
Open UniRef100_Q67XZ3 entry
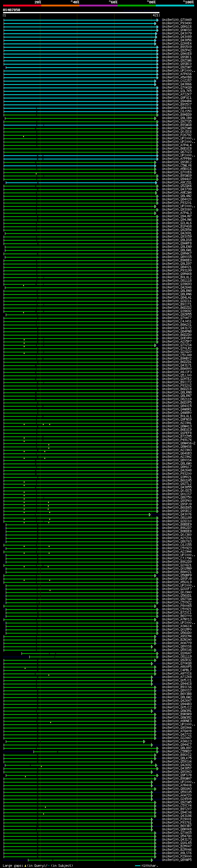177,152
